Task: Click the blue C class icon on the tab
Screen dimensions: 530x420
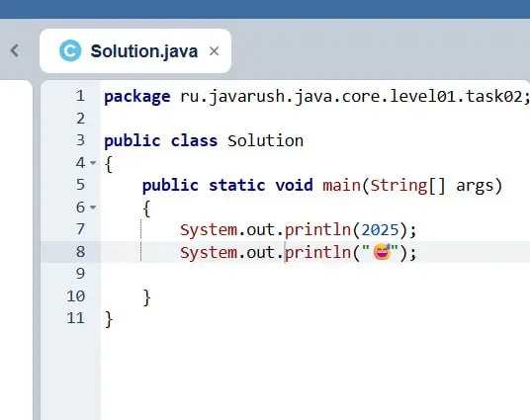Action: click(x=70, y=50)
